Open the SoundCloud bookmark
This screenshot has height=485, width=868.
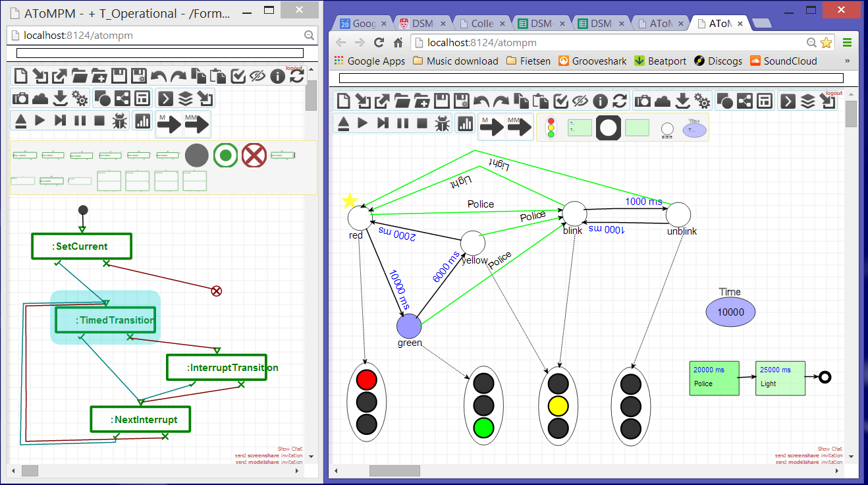pos(784,61)
